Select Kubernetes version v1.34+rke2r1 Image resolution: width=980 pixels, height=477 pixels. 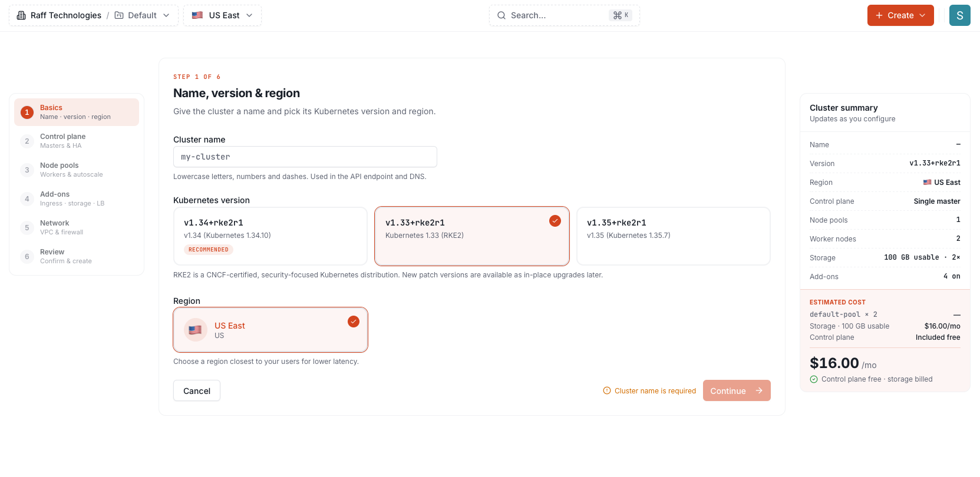pos(270,236)
